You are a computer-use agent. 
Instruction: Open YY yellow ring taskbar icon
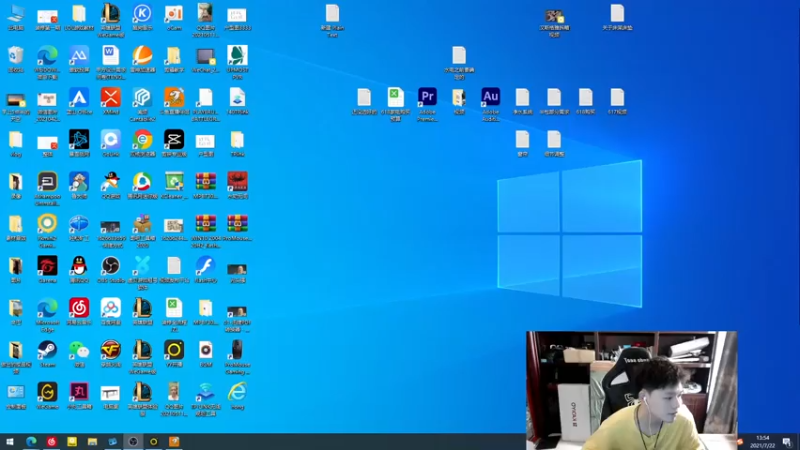tap(154, 442)
